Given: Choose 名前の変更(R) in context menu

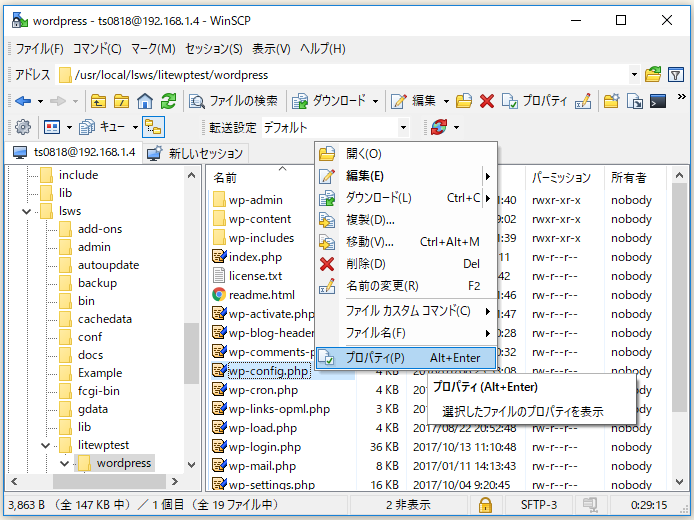Looking at the screenshot, I should point(405,286).
